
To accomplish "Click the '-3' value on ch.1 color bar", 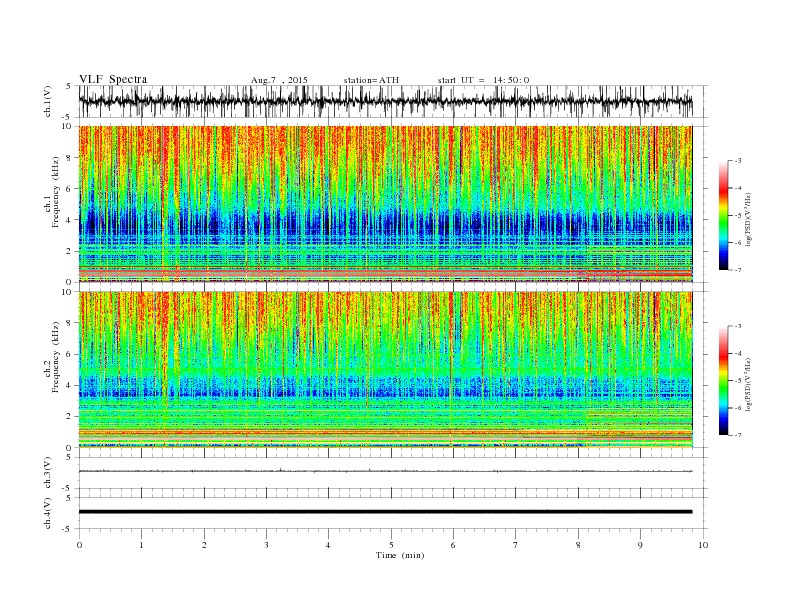I will 737,161.
